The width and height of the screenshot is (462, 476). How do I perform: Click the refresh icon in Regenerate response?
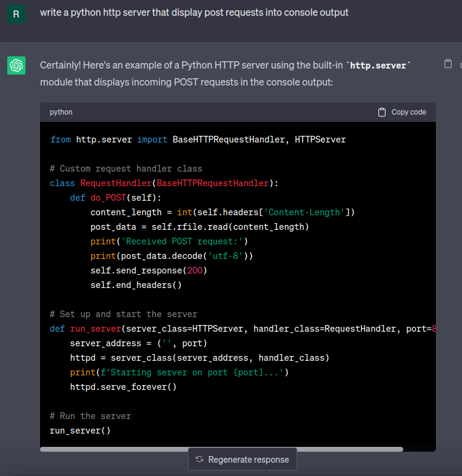click(x=199, y=459)
